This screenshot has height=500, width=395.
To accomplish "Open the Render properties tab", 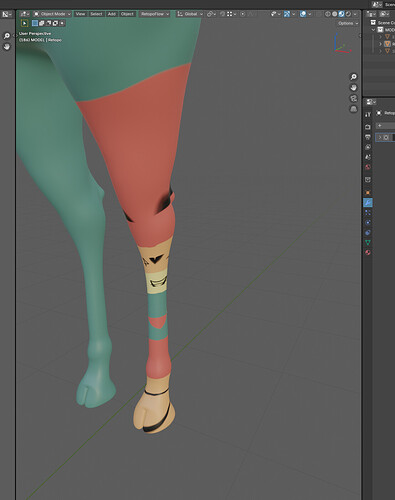I will (368, 127).
